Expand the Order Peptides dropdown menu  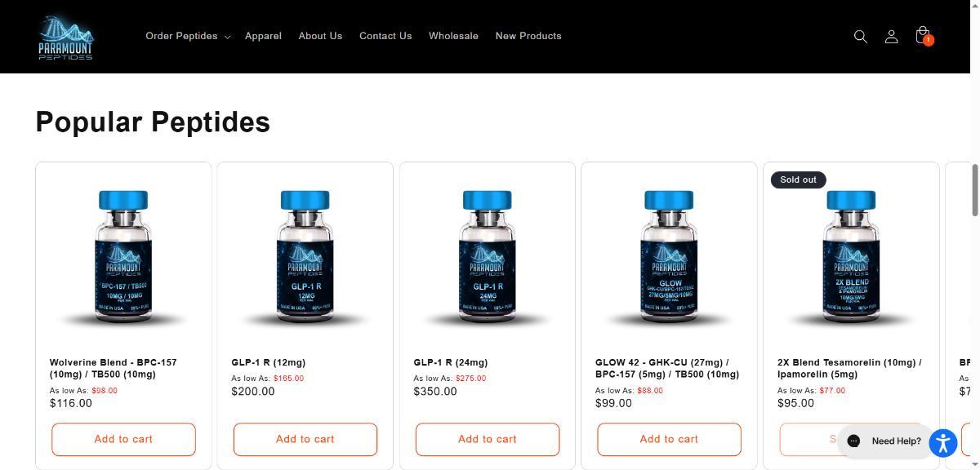click(x=188, y=36)
